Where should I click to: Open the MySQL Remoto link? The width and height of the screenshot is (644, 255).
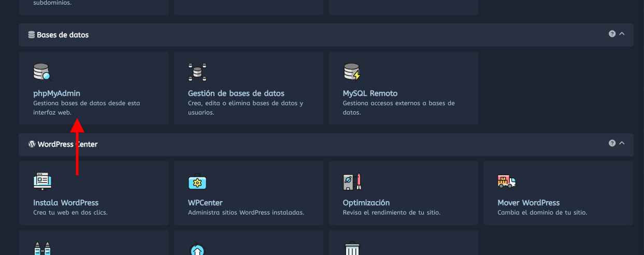click(370, 93)
